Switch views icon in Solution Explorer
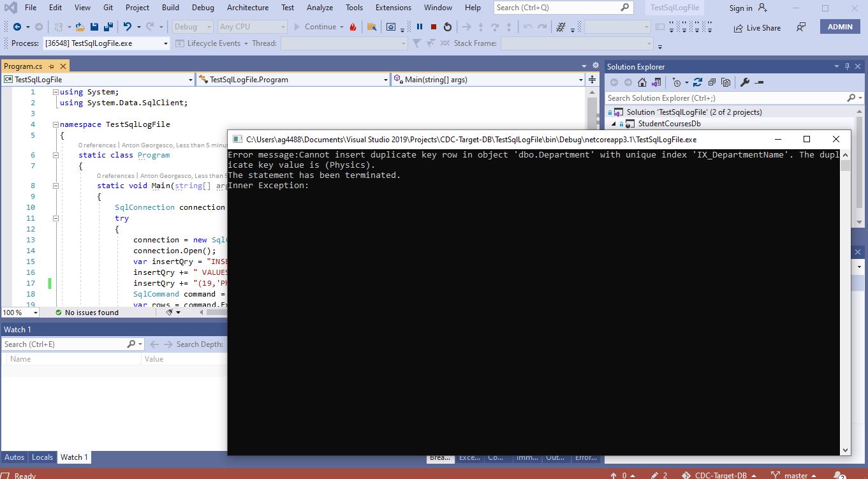Image resolution: width=868 pixels, height=479 pixels. click(656, 82)
